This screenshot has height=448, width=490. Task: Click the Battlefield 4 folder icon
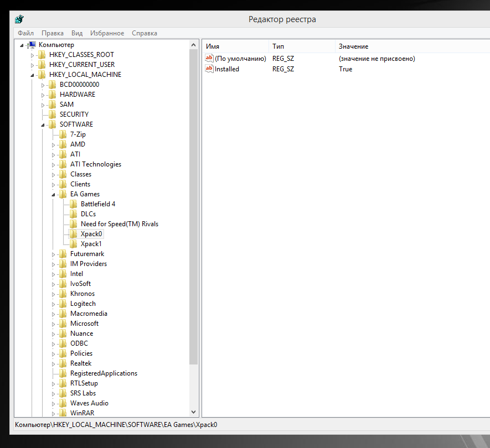point(74,204)
